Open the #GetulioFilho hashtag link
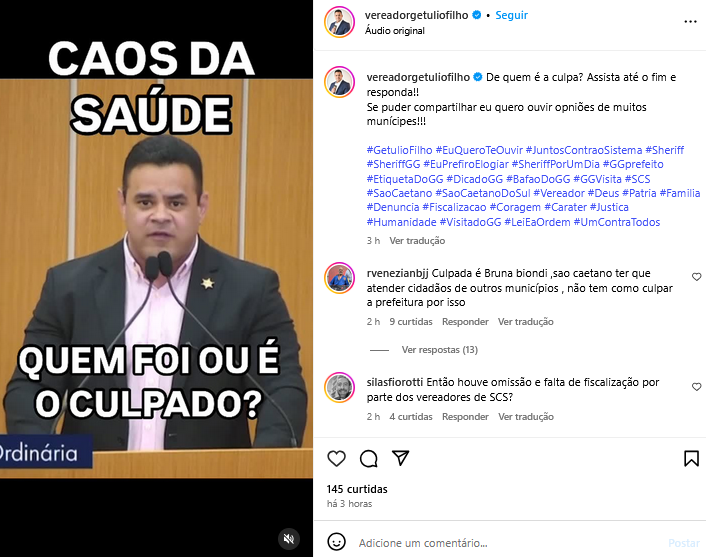 pos(399,150)
